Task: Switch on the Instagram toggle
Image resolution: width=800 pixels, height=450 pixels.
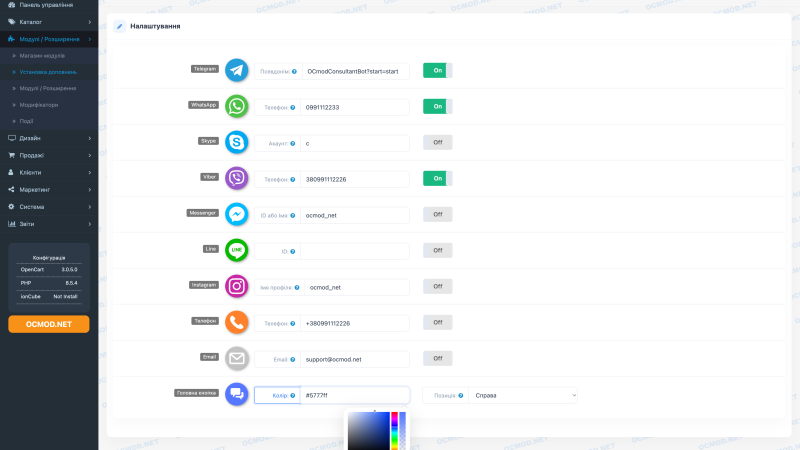Action: pos(438,286)
